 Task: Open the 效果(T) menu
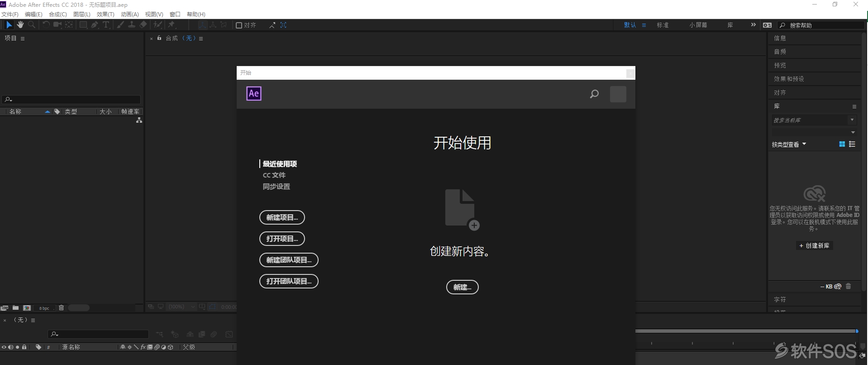[x=105, y=14]
